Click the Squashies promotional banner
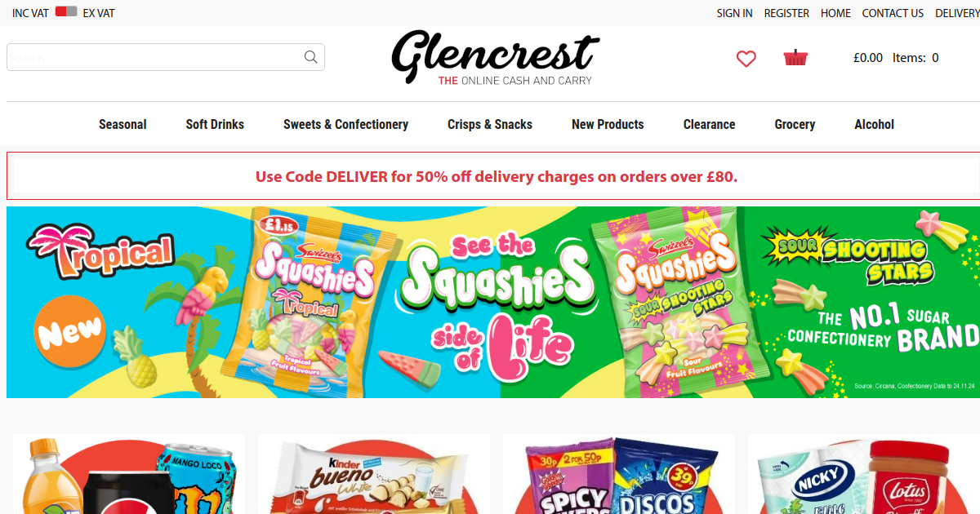The width and height of the screenshot is (980, 514). [493, 302]
